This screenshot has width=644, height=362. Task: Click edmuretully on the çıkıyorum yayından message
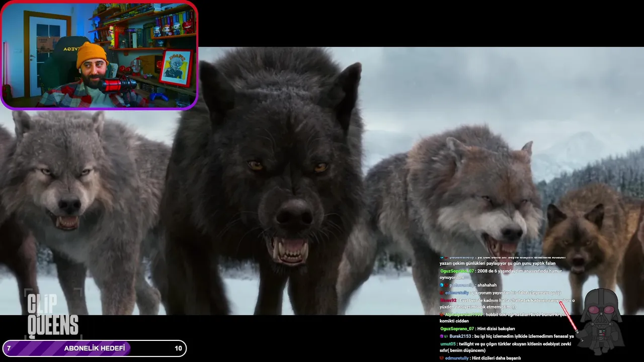(457, 293)
